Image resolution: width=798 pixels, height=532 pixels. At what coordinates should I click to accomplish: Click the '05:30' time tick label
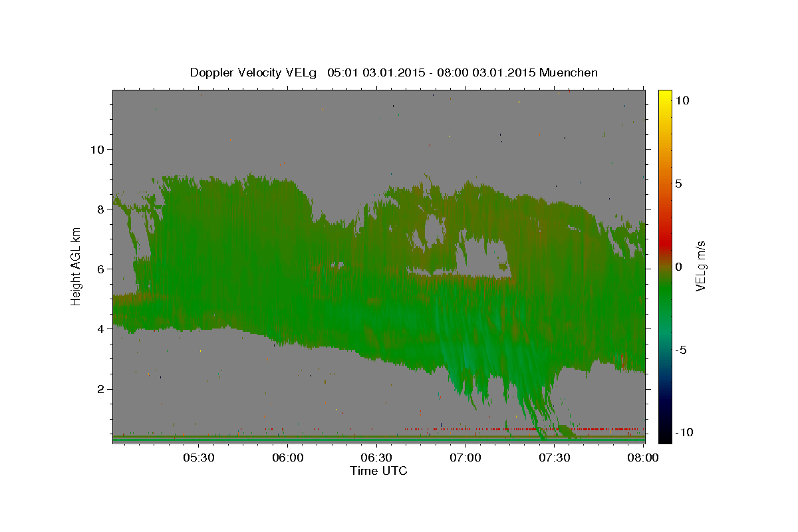[x=198, y=458]
